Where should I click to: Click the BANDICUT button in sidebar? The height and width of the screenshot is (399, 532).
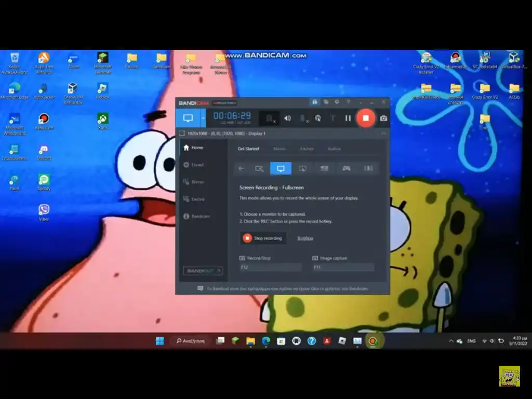click(x=203, y=271)
